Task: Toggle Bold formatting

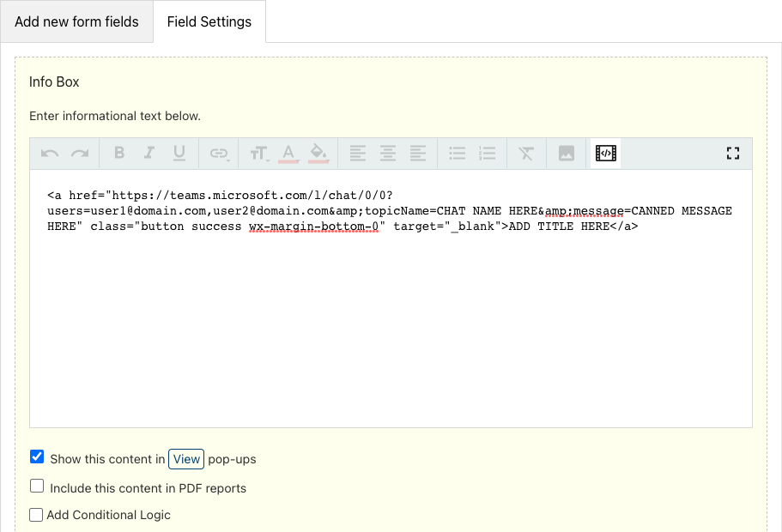Action: 119,153
